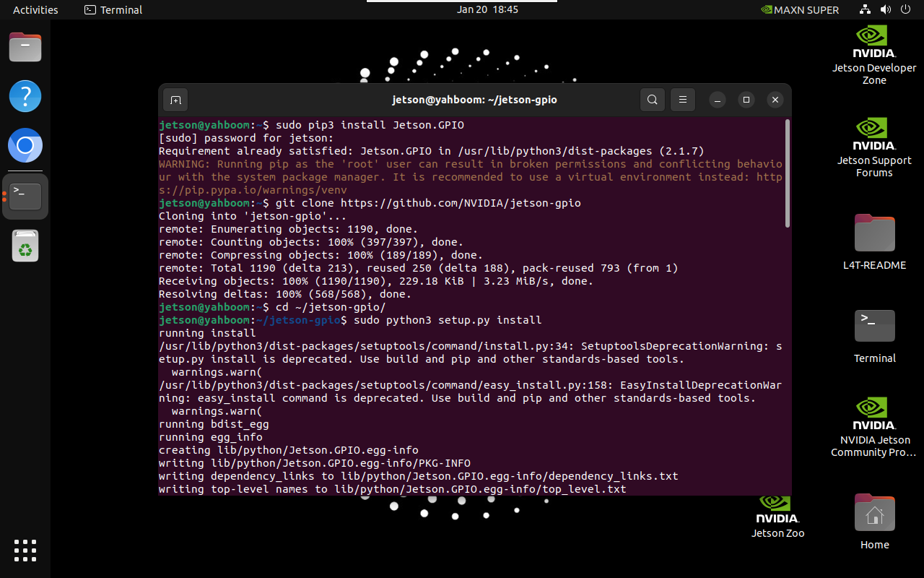Click the 'running bdist_egg' output line
Viewport: 924px width, 578px height.
(x=214, y=424)
